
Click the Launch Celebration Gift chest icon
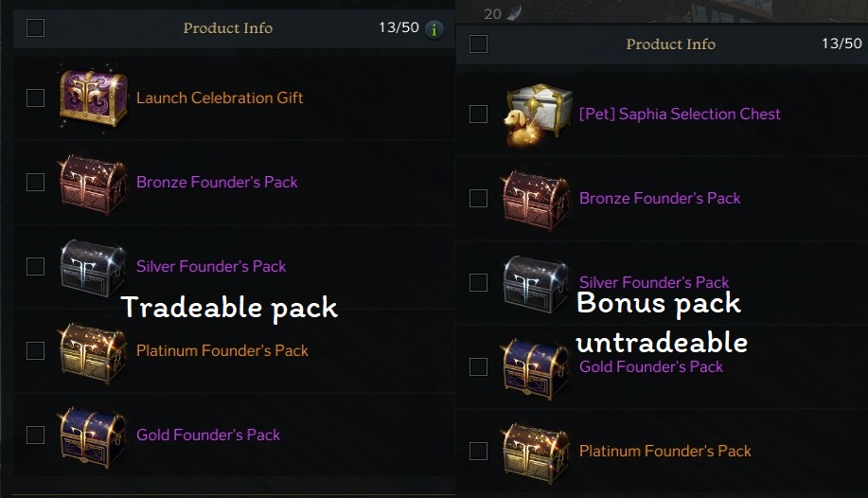click(x=93, y=98)
